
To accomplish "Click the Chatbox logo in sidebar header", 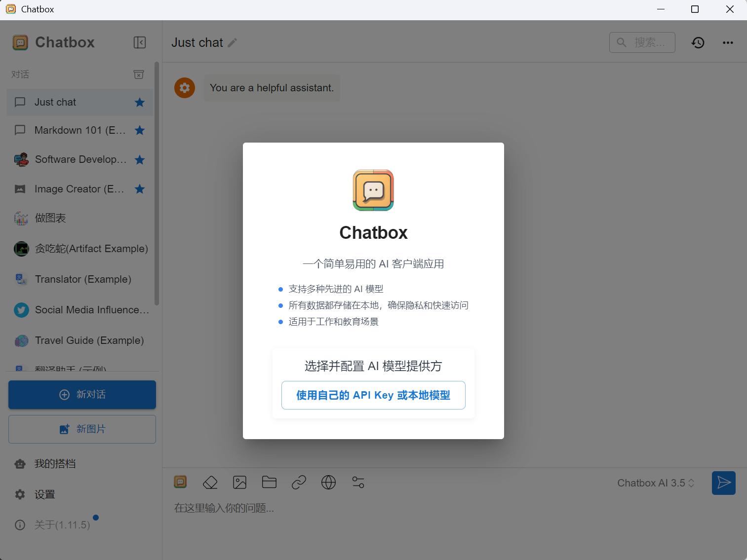I will [x=20, y=42].
